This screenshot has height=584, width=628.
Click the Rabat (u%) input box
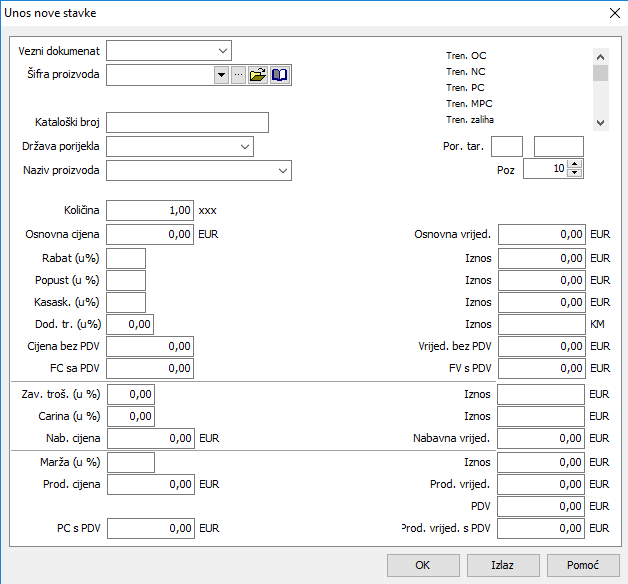[x=126, y=258]
